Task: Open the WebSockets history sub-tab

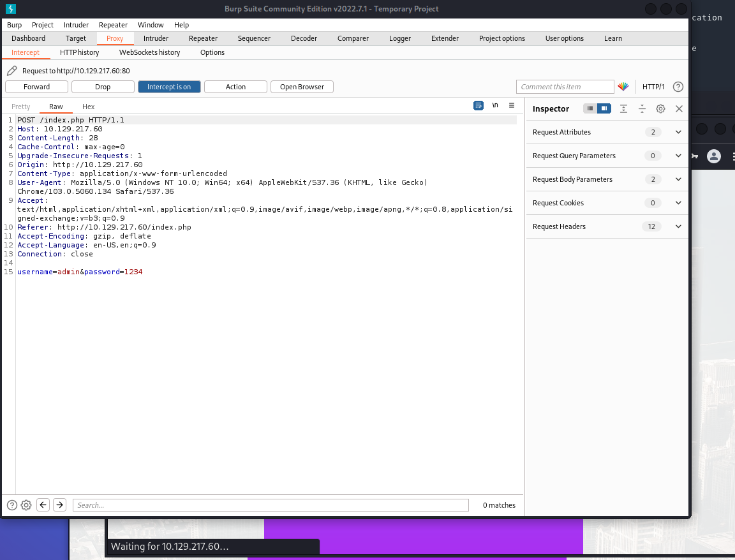Action: point(149,52)
